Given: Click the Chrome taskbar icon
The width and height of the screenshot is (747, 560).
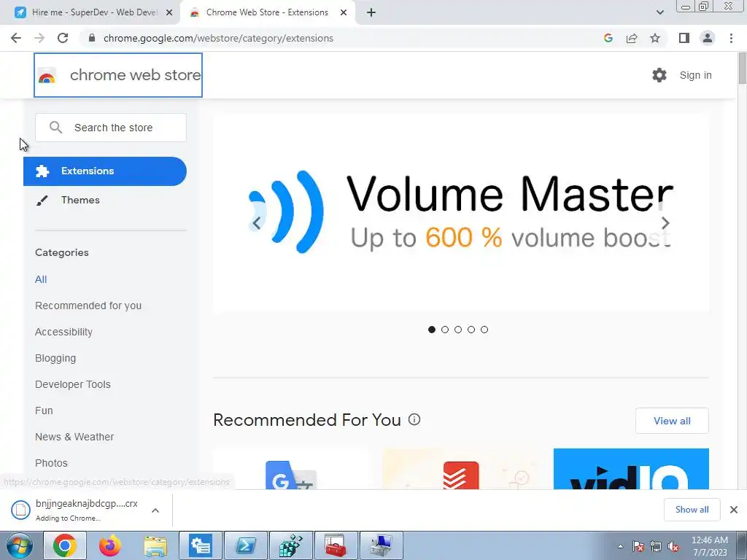Looking at the screenshot, I should click(x=65, y=545).
